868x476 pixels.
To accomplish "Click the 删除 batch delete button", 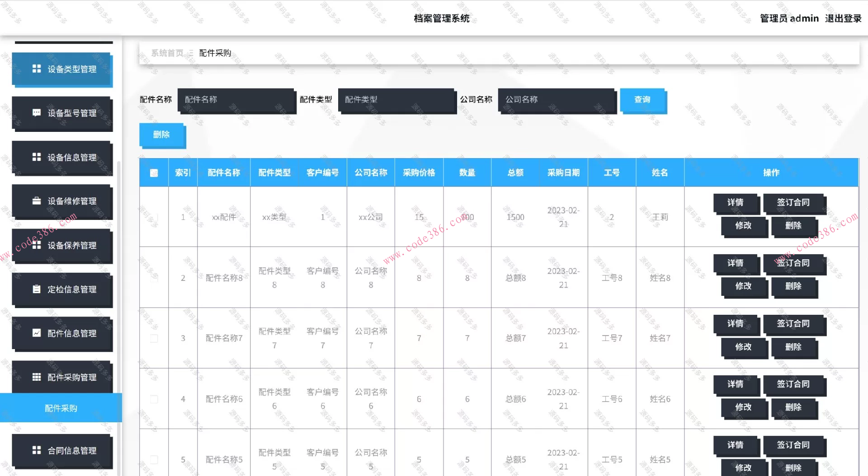I will click(161, 134).
